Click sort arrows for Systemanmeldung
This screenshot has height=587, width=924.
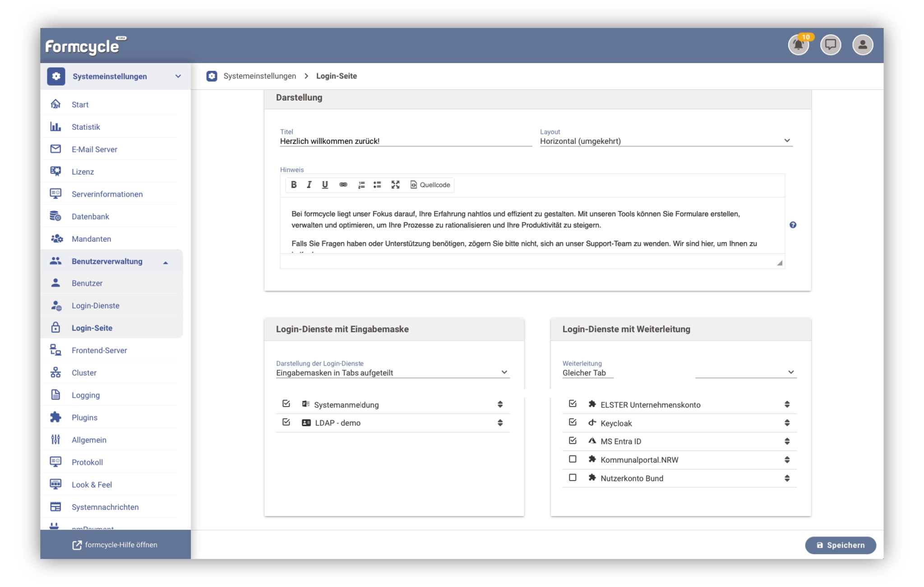coord(500,404)
